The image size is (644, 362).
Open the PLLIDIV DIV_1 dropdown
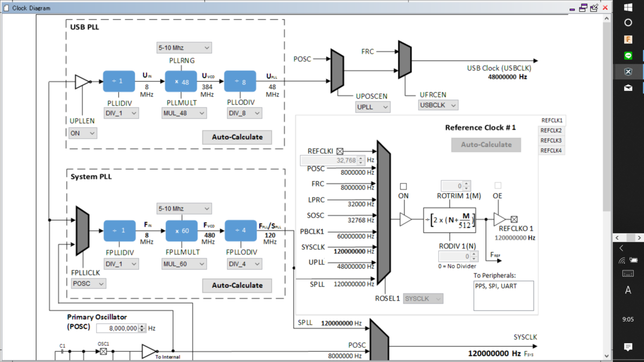point(121,113)
